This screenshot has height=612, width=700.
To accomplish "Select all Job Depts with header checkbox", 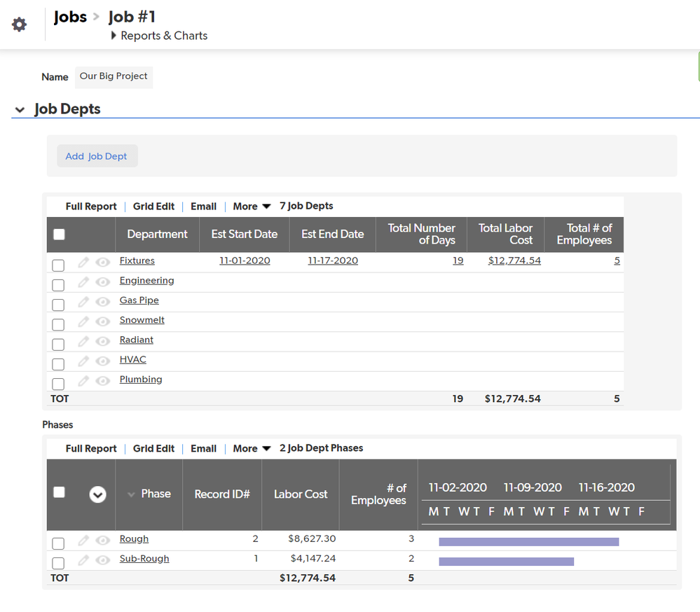I will (59, 234).
